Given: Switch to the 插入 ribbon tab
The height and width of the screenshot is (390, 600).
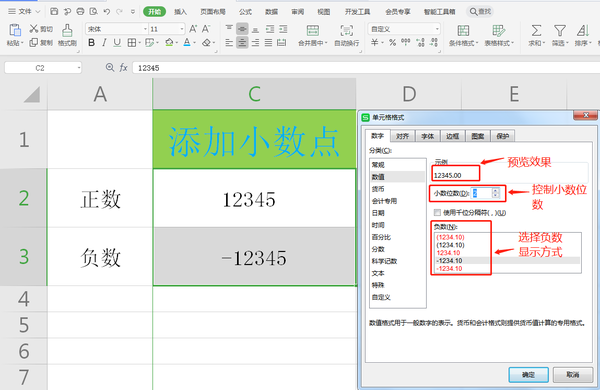Looking at the screenshot, I should [180, 12].
